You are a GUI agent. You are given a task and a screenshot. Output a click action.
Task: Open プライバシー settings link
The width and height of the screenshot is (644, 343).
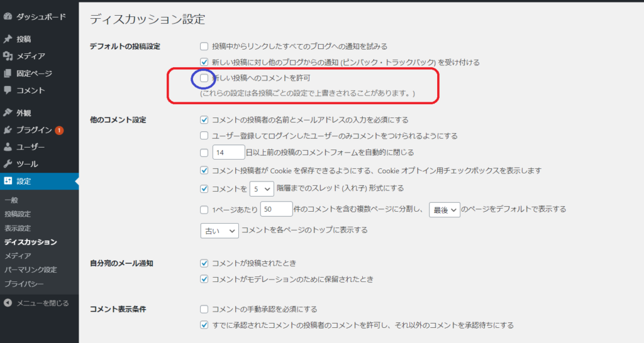[x=24, y=284]
